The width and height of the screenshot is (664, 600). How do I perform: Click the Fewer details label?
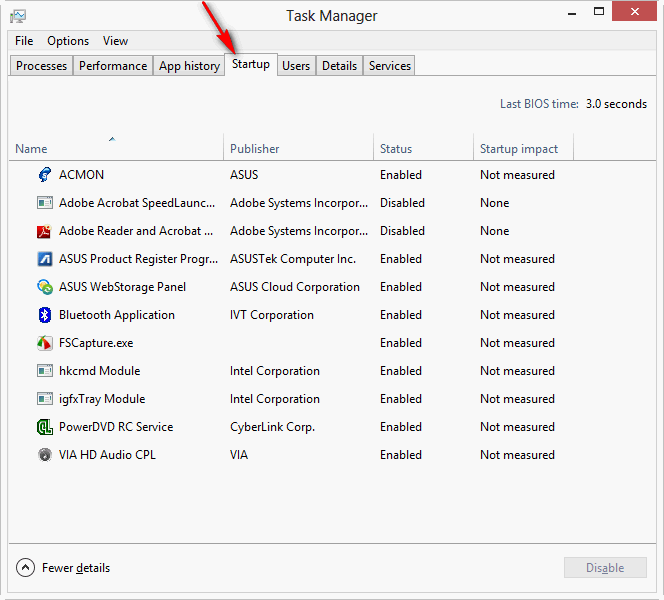pyautogui.click(x=76, y=567)
